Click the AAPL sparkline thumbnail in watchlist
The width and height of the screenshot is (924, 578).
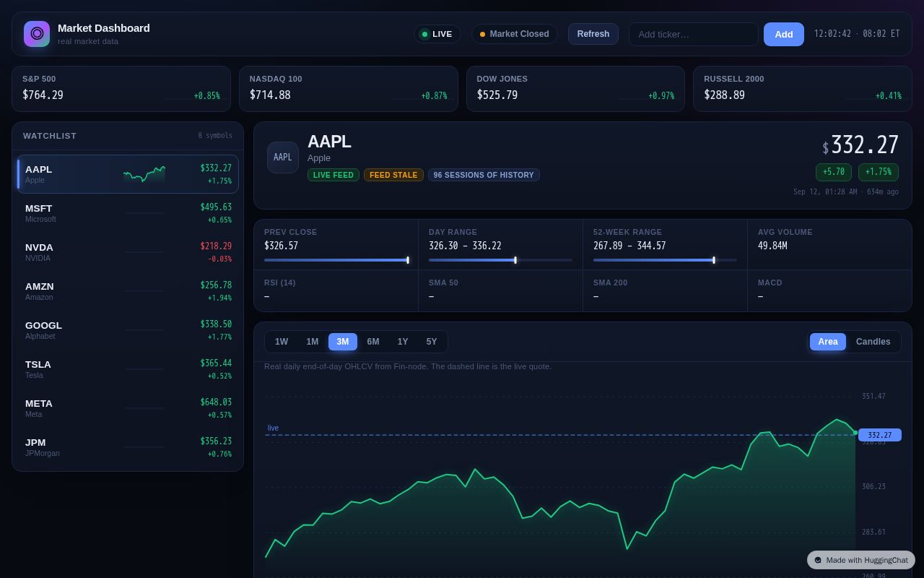coord(144,174)
